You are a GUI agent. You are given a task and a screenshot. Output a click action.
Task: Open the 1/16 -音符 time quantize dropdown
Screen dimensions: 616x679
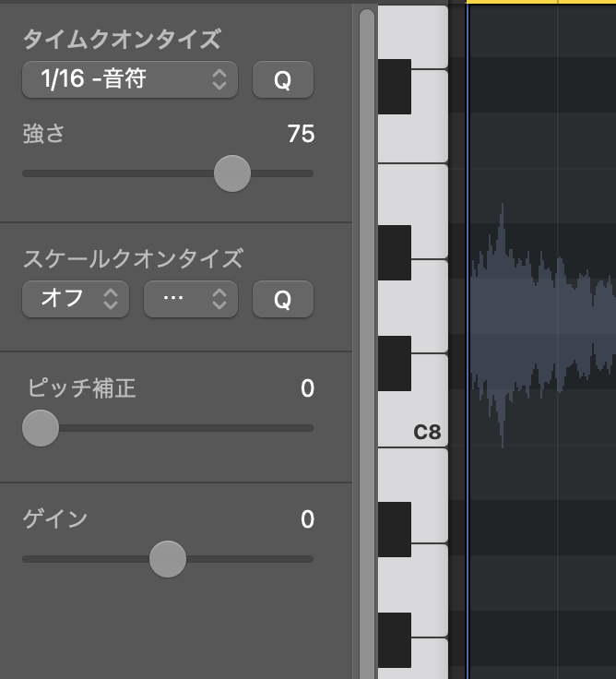click(129, 80)
